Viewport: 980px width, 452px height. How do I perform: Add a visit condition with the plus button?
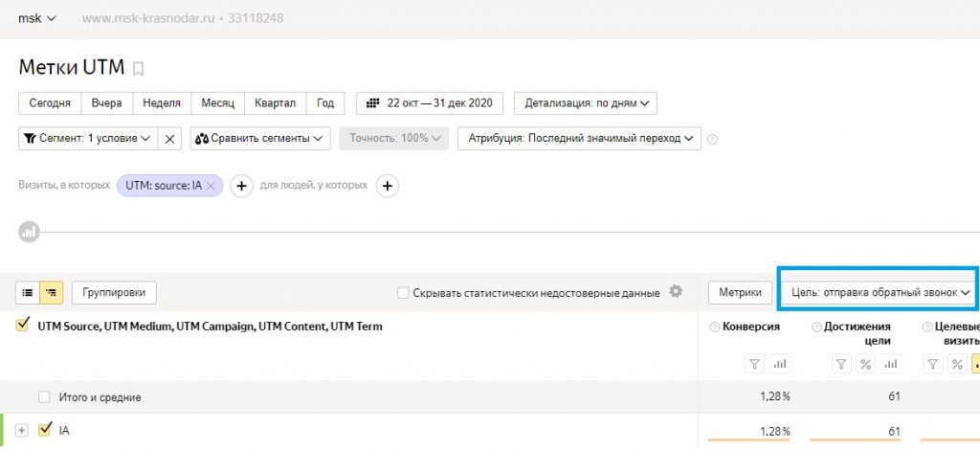(x=241, y=186)
